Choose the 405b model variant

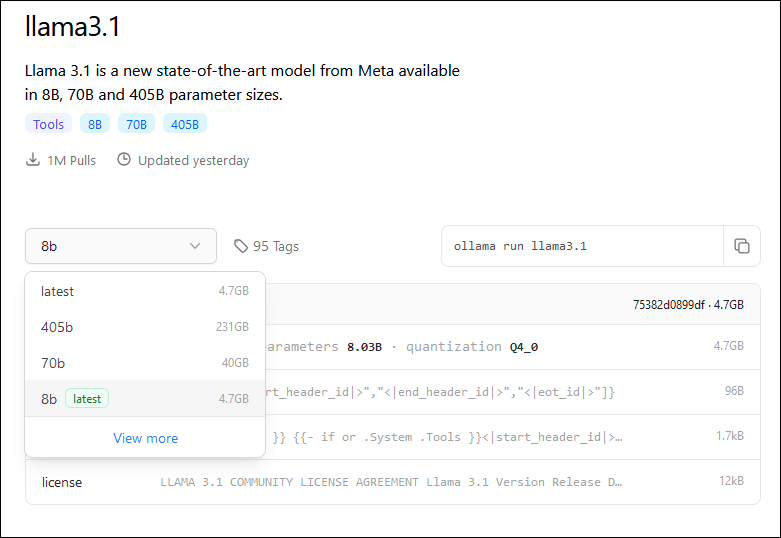(145, 327)
